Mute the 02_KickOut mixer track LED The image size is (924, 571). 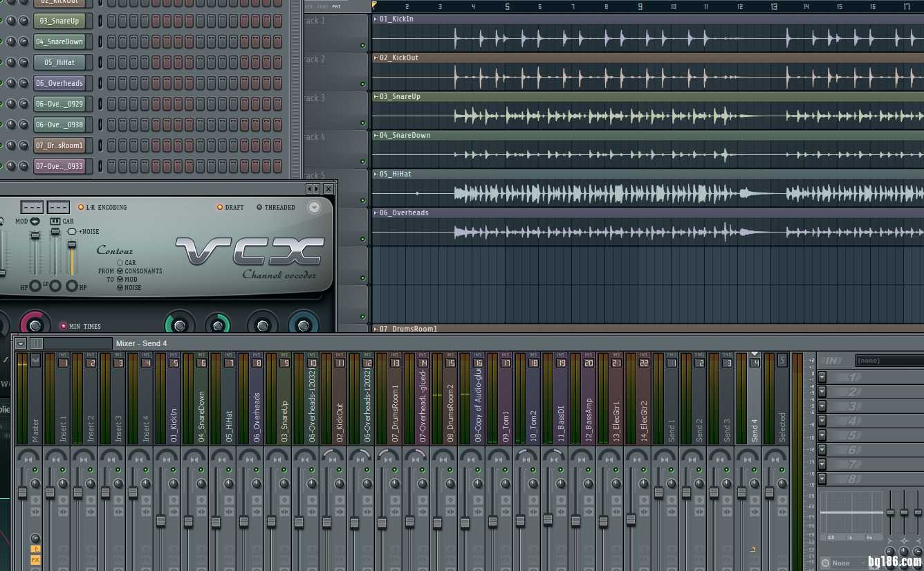(x=339, y=470)
